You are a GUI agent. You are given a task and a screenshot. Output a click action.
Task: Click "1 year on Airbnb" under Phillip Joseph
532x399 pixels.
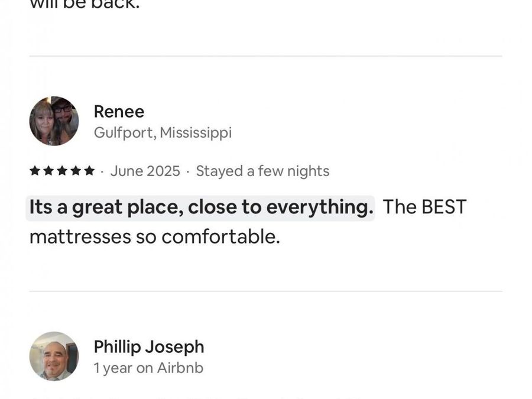pyautogui.click(x=148, y=368)
